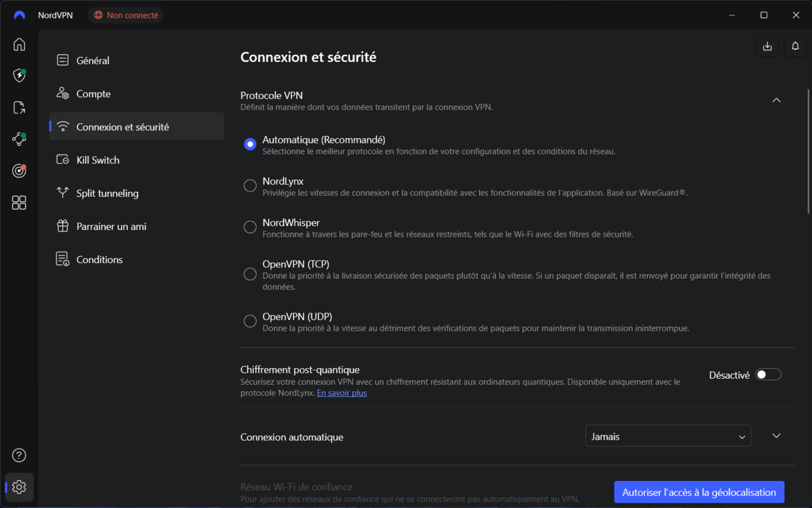The height and width of the screenshot is (508, 812).
Task: Click Autoriser l'accès à la géolocalisation
Action: (699, 492)
